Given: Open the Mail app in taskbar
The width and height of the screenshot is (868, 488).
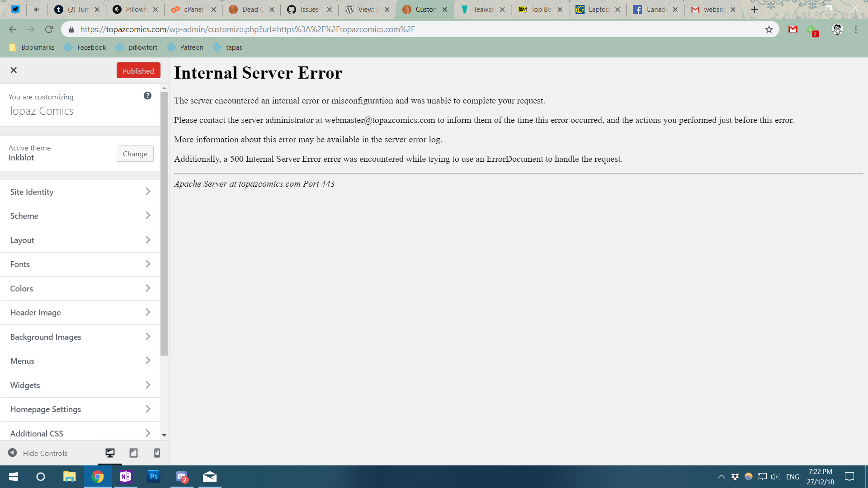Looking at the screenshot, I should pos(210,477).
